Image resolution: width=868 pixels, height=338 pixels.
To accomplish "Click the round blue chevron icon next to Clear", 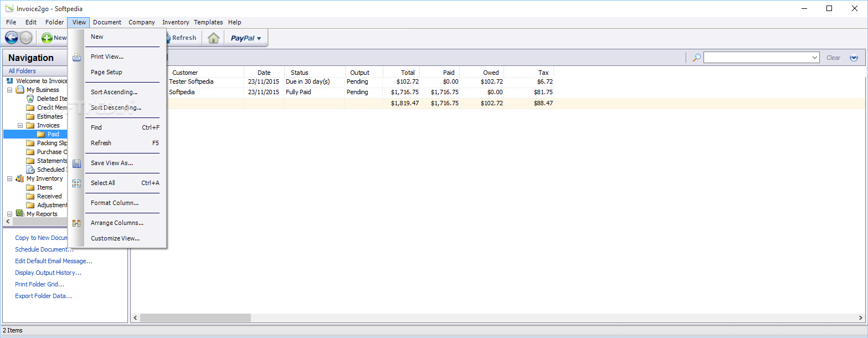I will [x=854, y=58].
